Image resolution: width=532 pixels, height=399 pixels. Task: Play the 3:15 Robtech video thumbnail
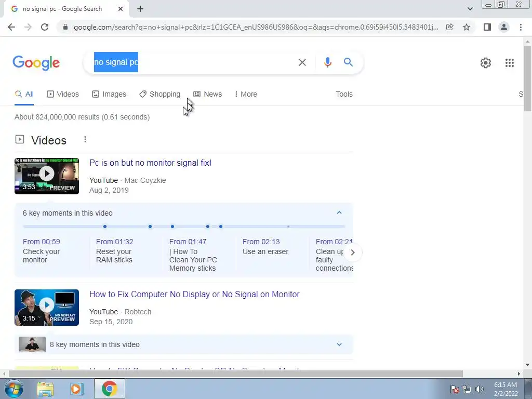47,308
